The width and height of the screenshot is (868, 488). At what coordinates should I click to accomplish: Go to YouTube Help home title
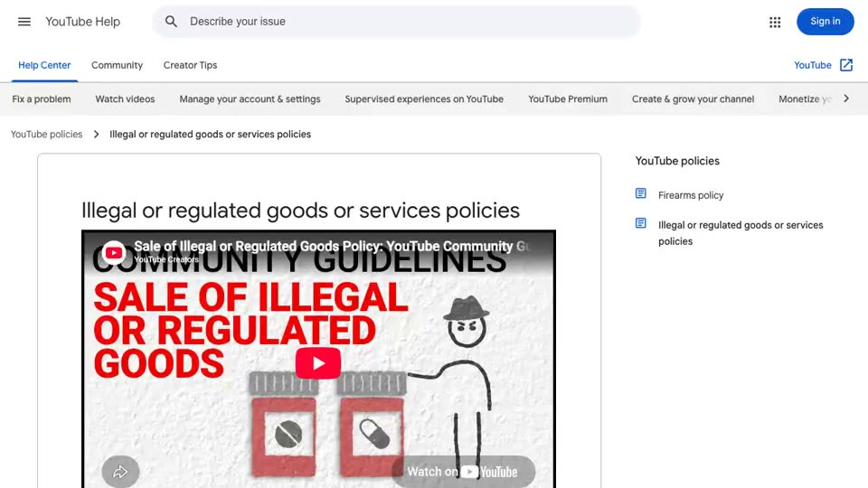pyautogui.click(x=82, y=22)
